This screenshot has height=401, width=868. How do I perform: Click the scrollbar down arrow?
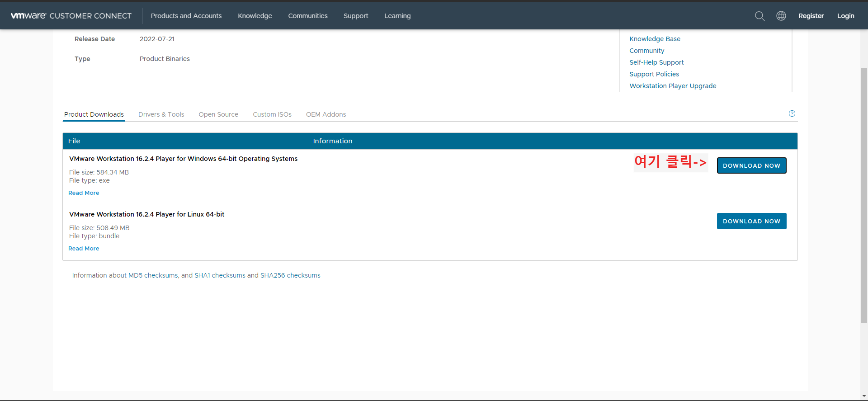(x=864, y=396)
